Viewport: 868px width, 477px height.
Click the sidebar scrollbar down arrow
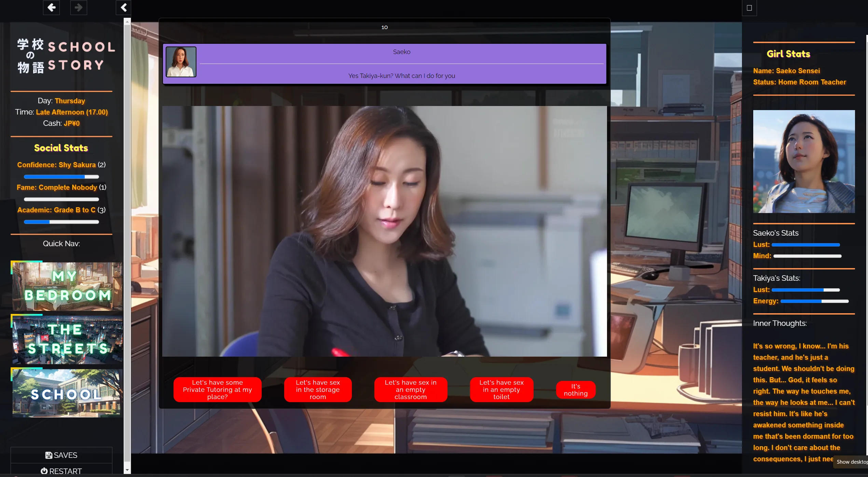click(127, 470)
